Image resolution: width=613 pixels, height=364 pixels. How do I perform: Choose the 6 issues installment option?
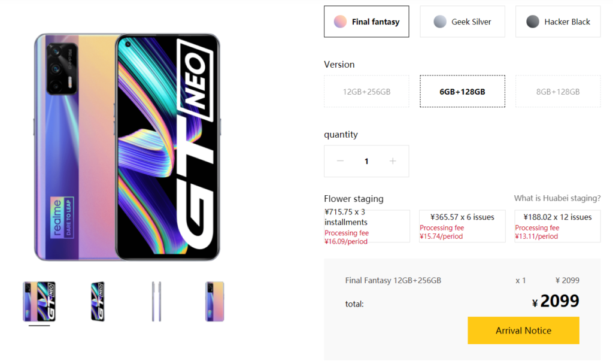coord(462,226)
